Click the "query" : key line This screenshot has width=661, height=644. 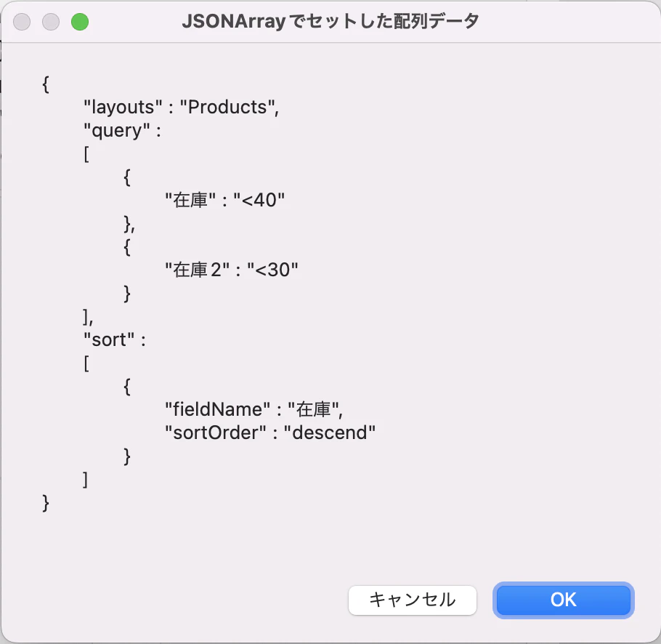point(122,131)
